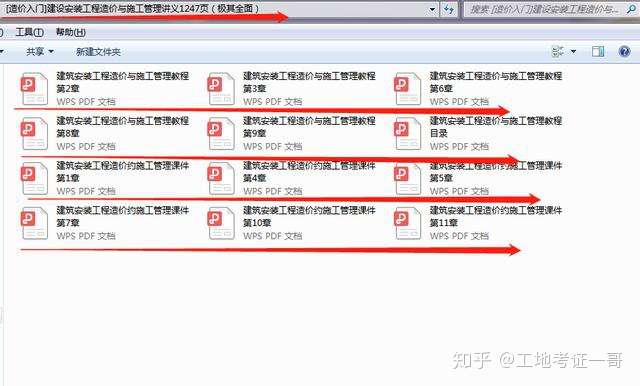Select file name 教程 第2章 text
Viewport: 640px width, 386px height.
pos(122,82)
